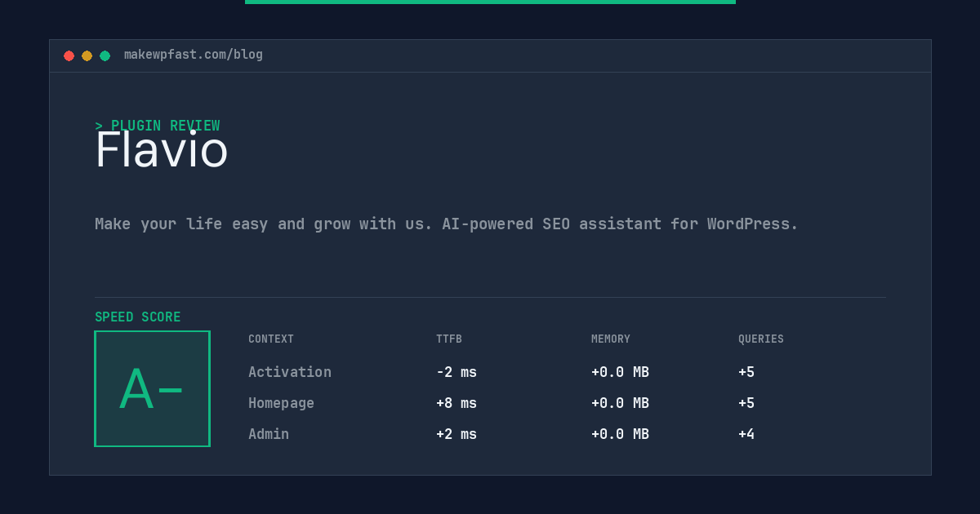Click the QUERIES column header
Screen dimensions: 980x514
(x=761, y=339)
